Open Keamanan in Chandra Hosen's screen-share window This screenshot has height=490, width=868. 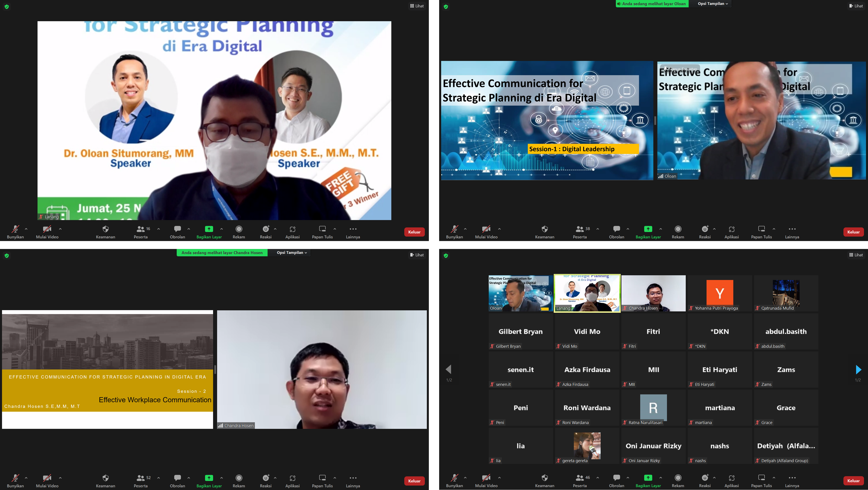tap(105, 481)
